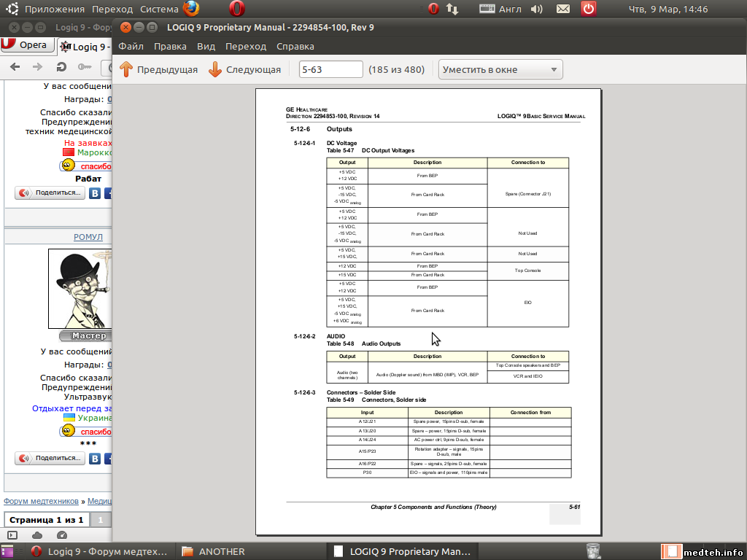
Task: Open the mail envelope indicator
Action: click(563, 9)
